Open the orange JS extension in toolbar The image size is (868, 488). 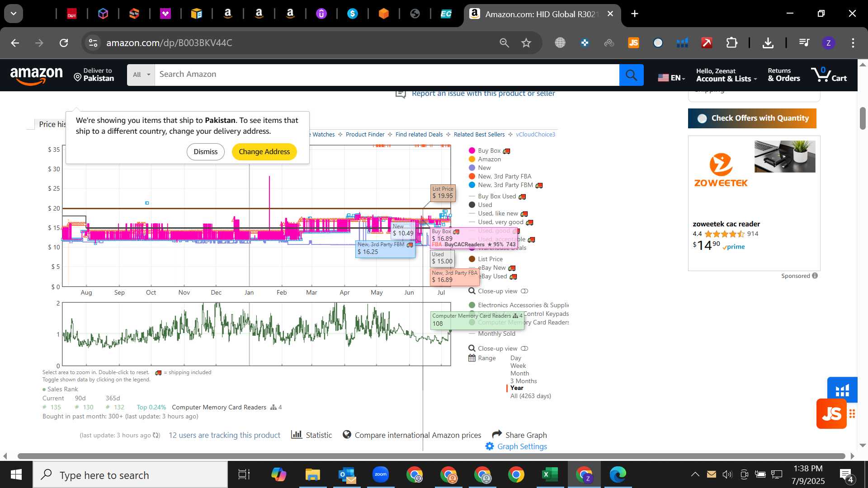tap(633, 43)
